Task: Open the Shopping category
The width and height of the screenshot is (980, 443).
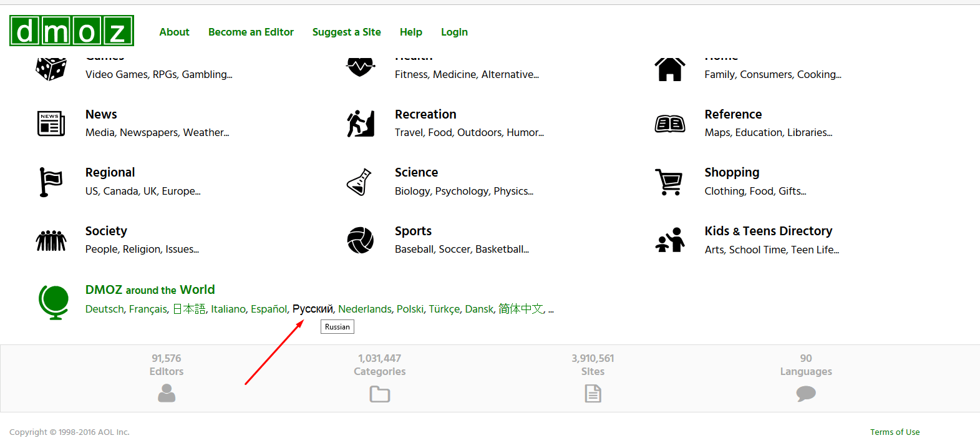Action: [x=732, y=172]
